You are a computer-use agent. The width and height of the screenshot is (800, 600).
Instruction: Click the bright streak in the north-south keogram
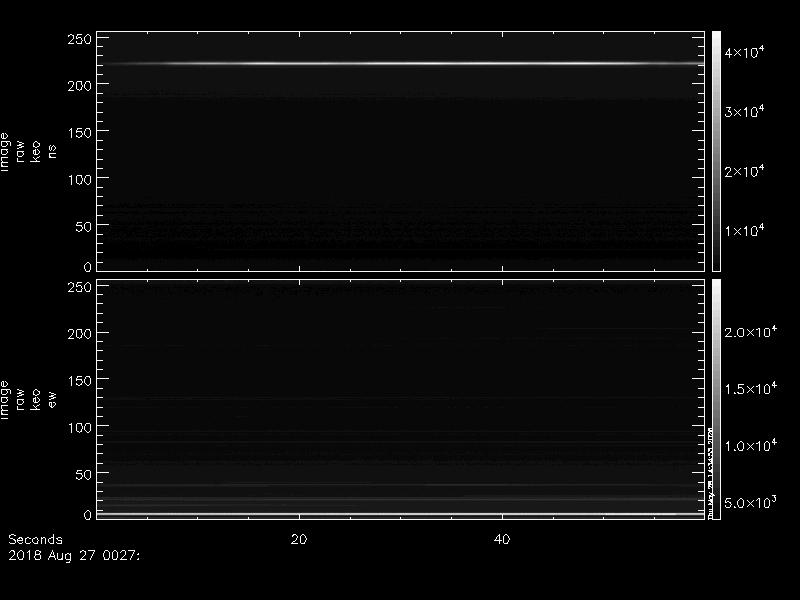(401, 64)
